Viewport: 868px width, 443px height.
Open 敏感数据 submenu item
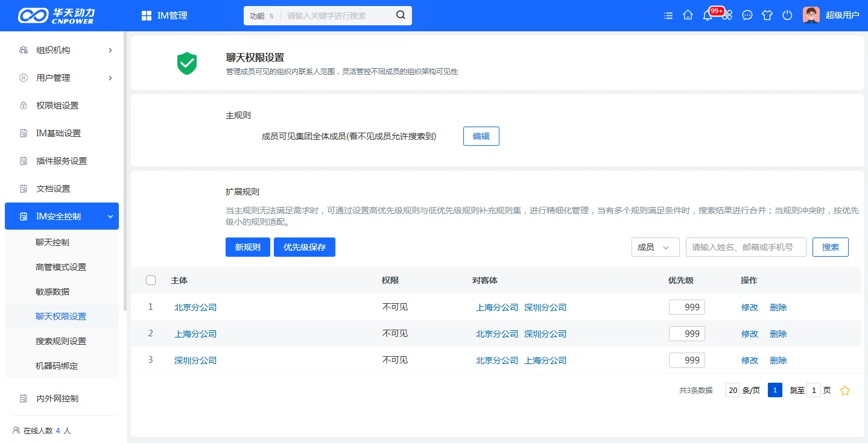pos(52,292)
